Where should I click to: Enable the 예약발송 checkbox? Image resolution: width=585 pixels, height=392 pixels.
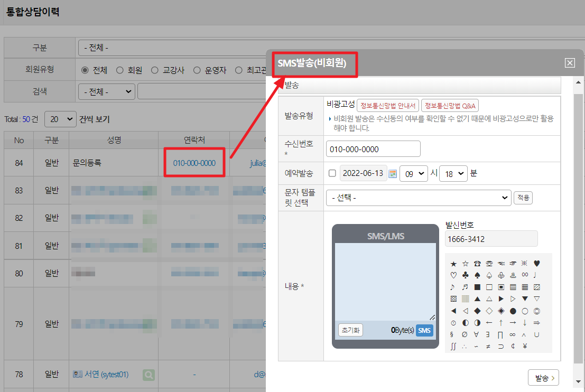pyautogui.click(x=332, y=173)
